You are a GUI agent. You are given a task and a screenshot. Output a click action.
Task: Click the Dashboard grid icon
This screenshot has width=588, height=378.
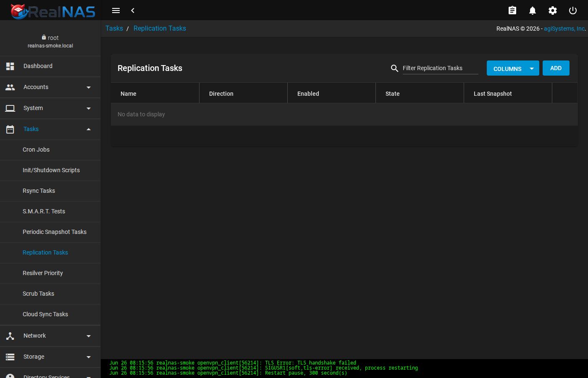10,66
